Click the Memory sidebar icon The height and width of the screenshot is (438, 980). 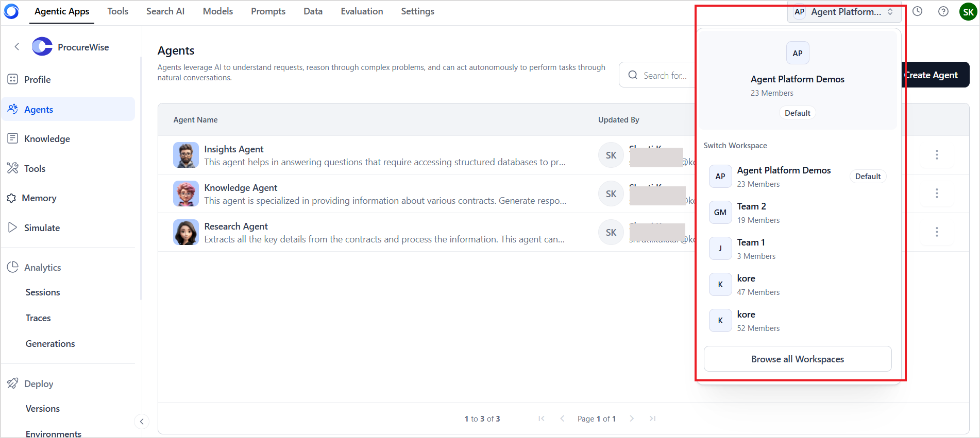(x=12, y=198)
